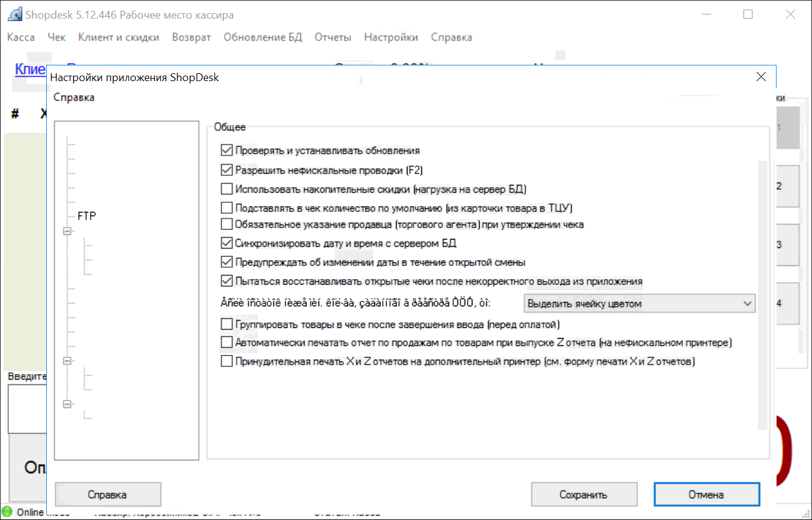The width and height of the screenshot is (812, 520).
Task: Click the green Online mode status indicator
Action: (x=7, y=512)
